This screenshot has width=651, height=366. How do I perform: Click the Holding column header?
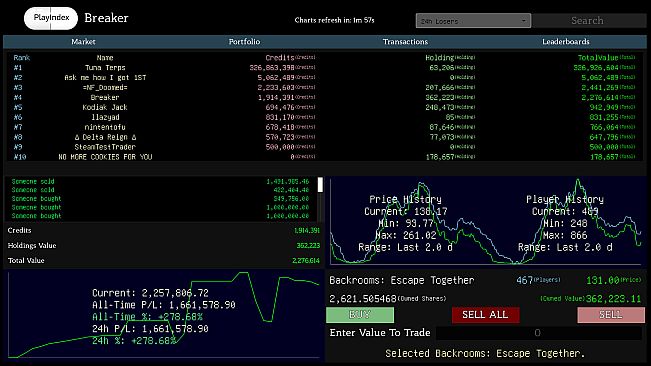450,58
